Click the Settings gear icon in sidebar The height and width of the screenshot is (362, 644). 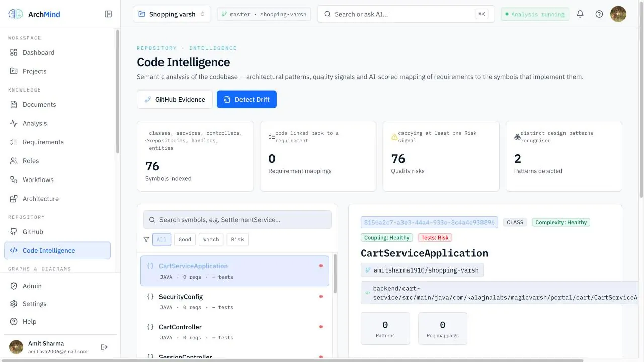14,304
